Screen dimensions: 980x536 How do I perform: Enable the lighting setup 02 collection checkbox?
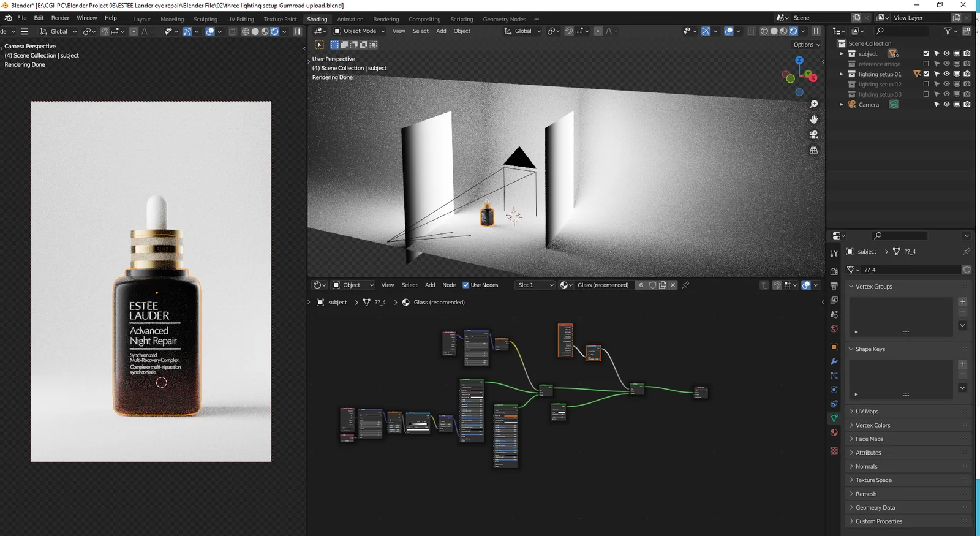click(926, 85)
